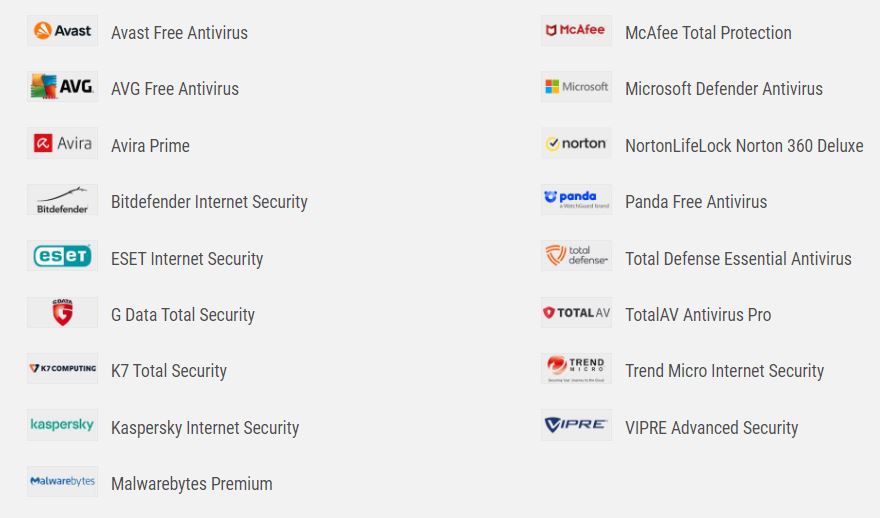Open the ESET logo icon
This screenshot has width=880, height=518.
click(62, 257)
